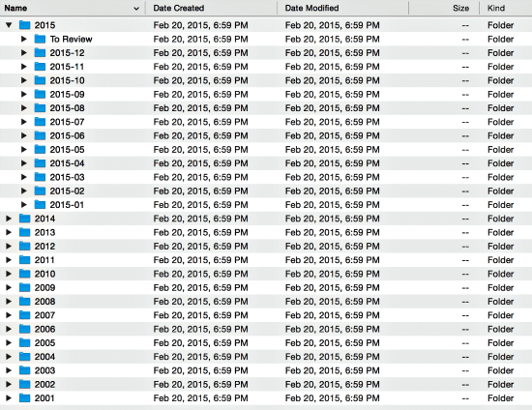Sort by Kind column header
Screen dimensions: 532x410
click(x=496, y=8)
